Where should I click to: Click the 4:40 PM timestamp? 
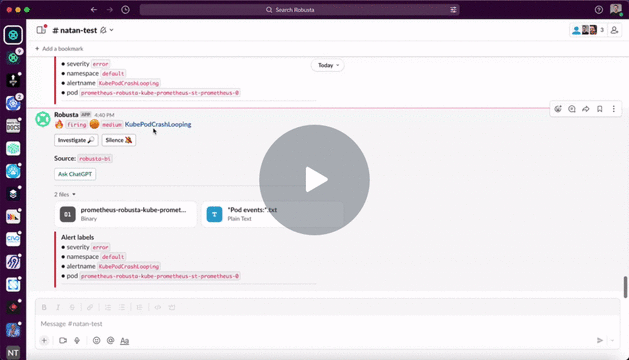(104, 115)
